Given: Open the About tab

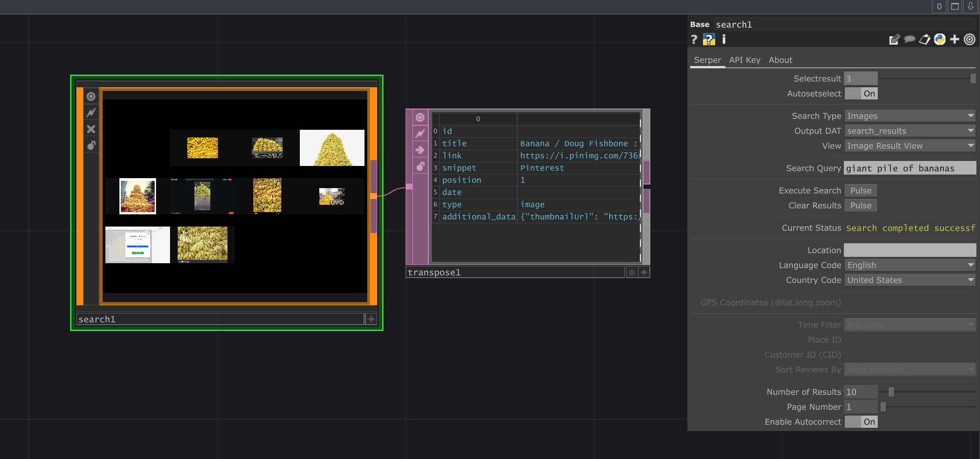Looking at the screenshot, I should coord(780,60).
